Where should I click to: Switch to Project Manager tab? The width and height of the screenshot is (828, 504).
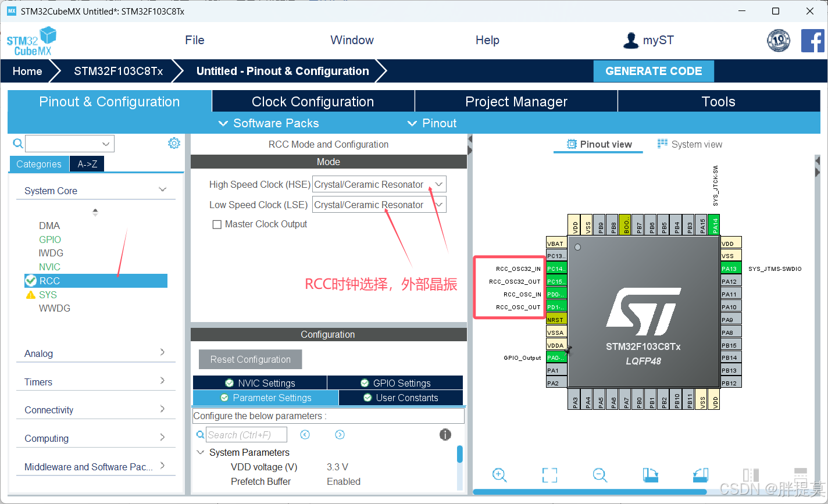click(x=516, y=102)
